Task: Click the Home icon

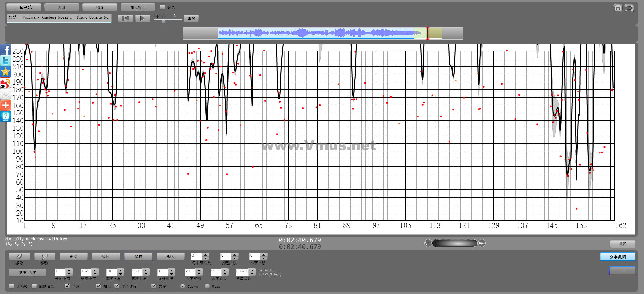Action: pos(617,8)
